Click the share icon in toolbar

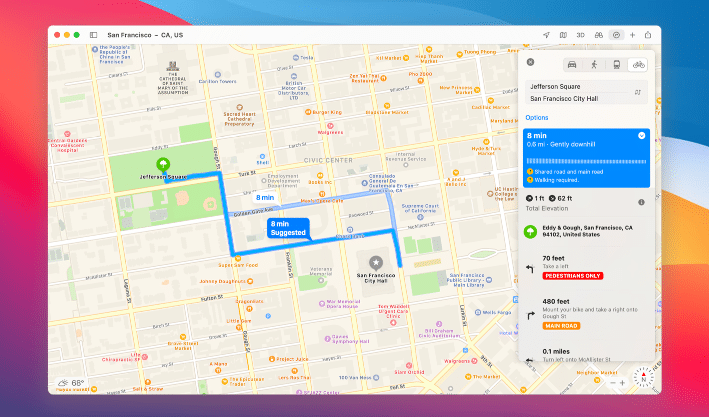pyautogui.click(x=647, y=34)
